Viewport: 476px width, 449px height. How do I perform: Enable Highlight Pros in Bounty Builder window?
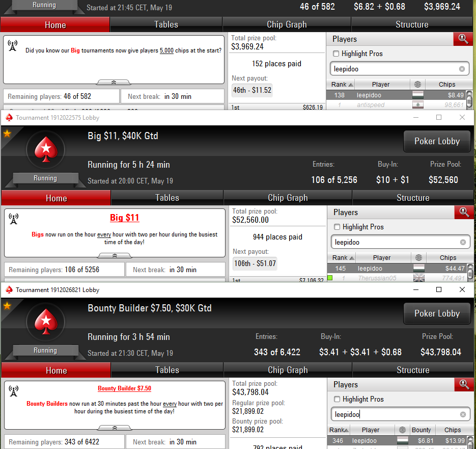337,399
